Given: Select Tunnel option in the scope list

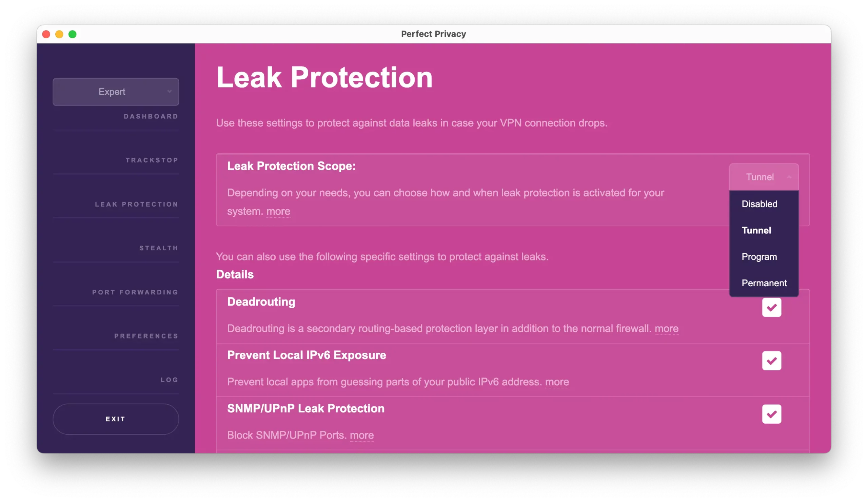Looking at the screenshot, I should [756, 230].
